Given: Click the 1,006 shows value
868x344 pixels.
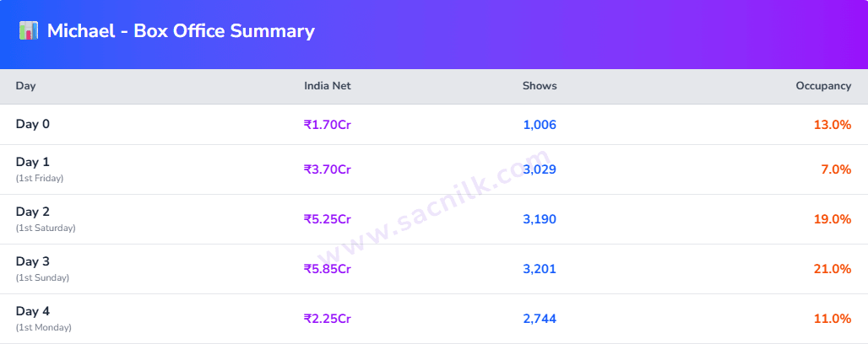Looking at the screenshot, I should click(x=540, y=125).
